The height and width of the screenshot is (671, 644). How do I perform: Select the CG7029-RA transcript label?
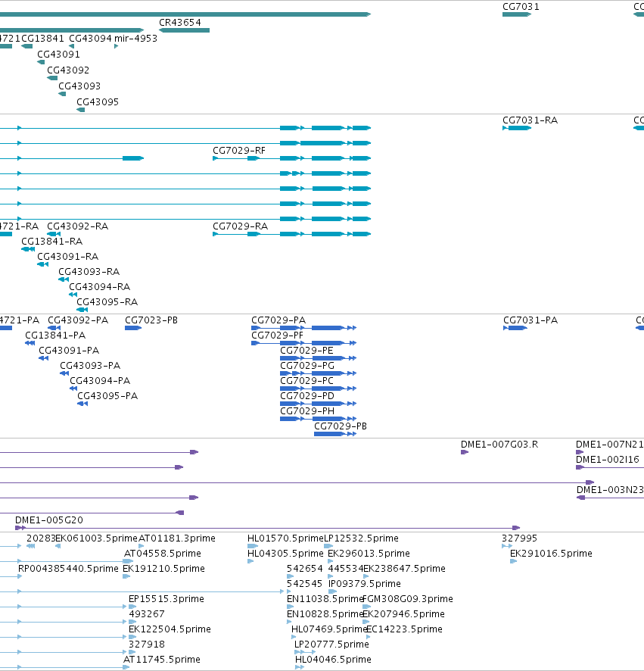[241, 226]
